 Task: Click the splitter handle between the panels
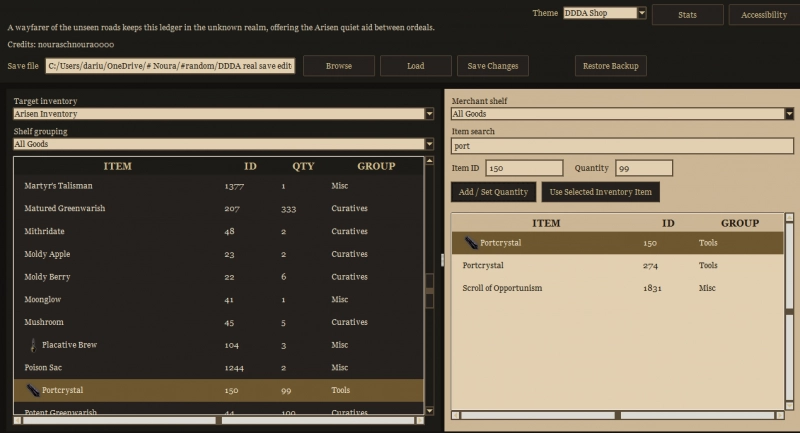[x=442, y=260]
